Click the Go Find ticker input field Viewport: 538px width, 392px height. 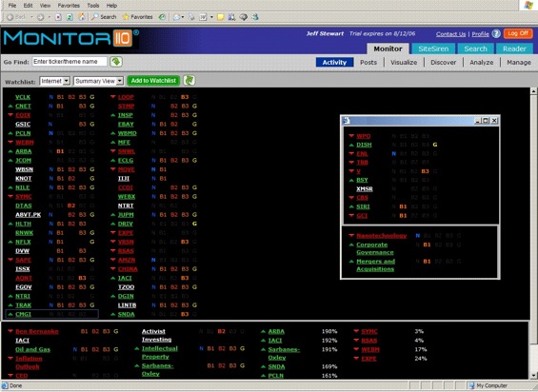click(x=70, y=62)
